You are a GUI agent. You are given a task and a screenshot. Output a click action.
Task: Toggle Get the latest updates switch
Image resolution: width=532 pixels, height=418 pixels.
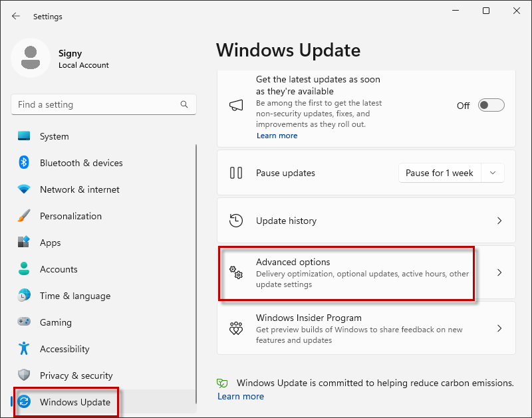(491, 106)
